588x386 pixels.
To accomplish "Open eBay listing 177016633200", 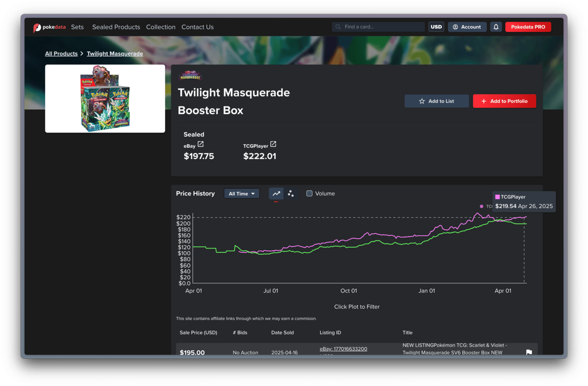I will point(344,349).
